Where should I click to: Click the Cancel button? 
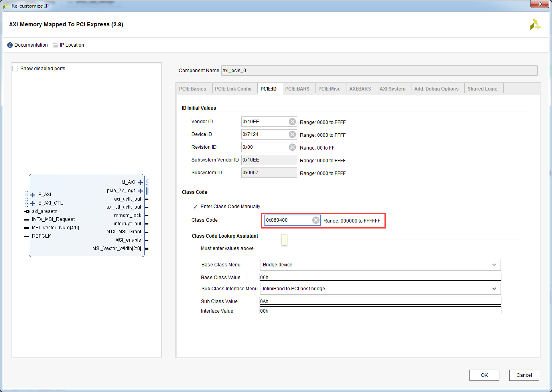click(524, 375)
